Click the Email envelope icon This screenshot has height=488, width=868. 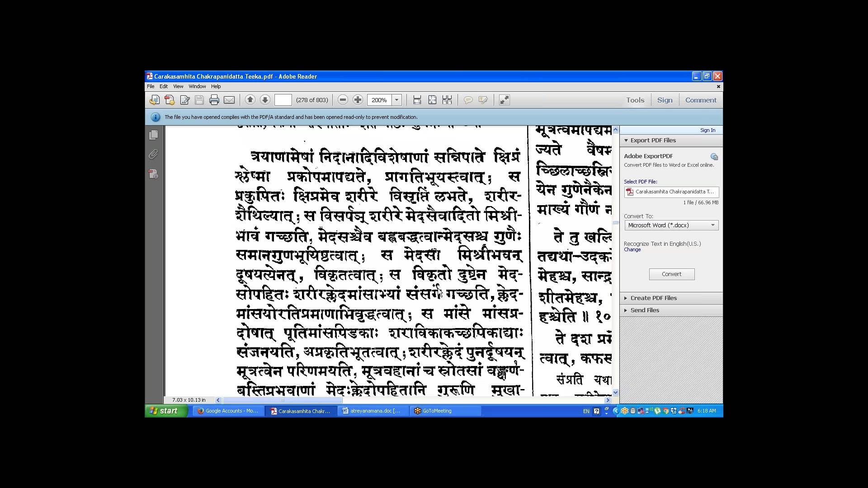click(229, 100)
